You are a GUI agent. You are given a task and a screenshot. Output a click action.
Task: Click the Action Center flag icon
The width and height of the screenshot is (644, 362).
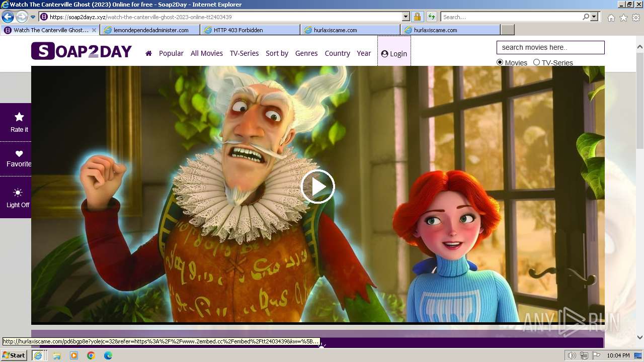(596, 355)
